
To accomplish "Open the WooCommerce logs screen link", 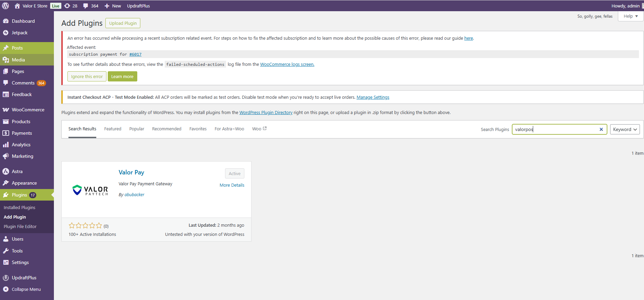I will [x=287, y=64].
